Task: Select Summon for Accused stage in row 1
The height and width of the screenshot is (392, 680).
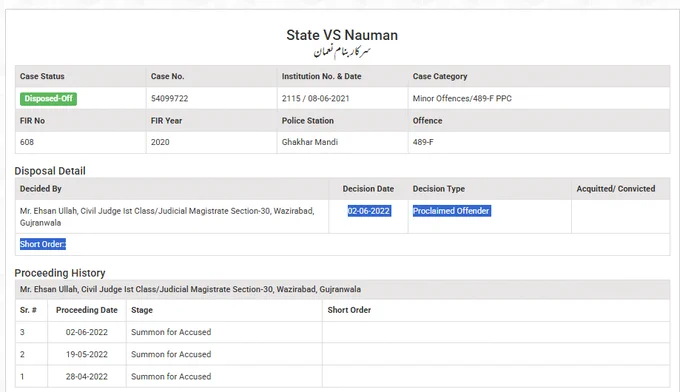Action: point(171,376)
